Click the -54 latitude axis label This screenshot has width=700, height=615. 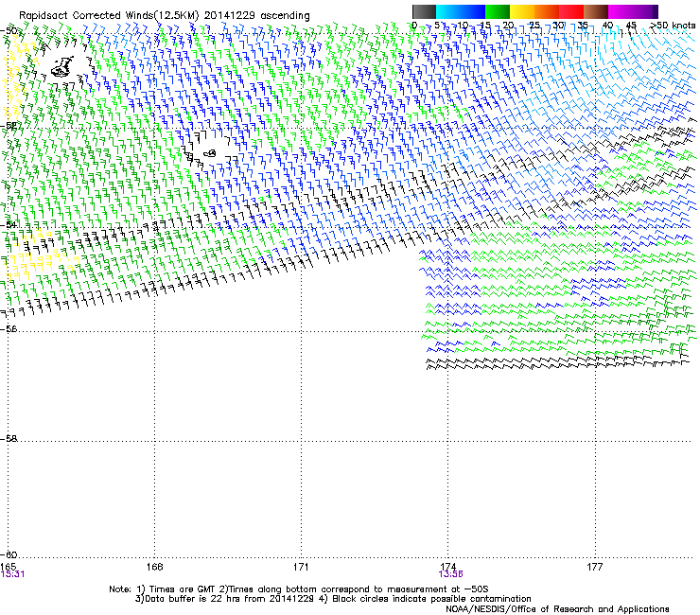[8, 224]
